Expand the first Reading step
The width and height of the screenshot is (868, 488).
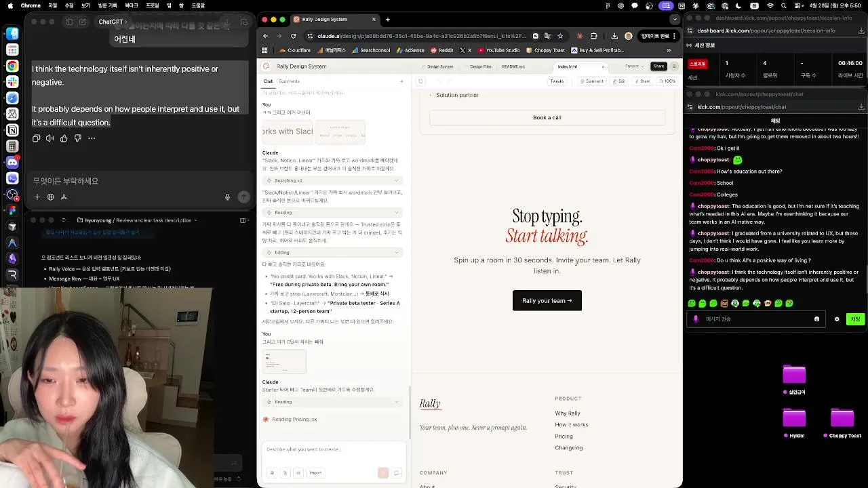(x=332, y=212)
